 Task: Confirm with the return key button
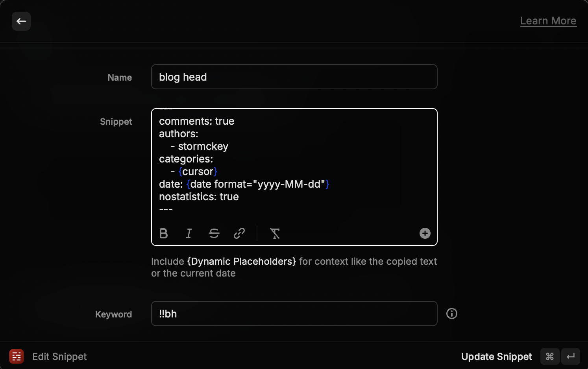pos(571,356)
